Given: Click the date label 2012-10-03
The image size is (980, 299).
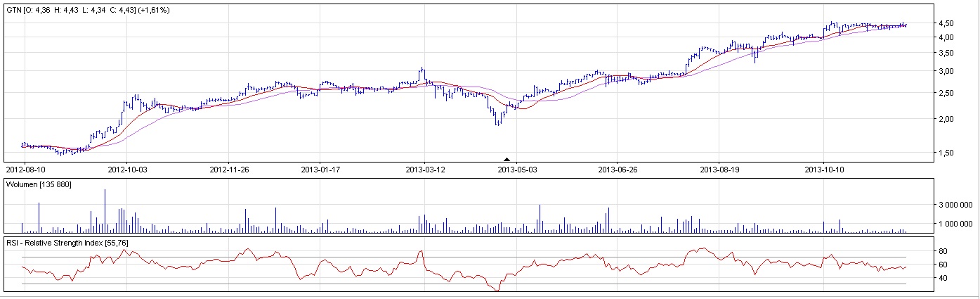Looking at the screenshot, I should point(128,170).
